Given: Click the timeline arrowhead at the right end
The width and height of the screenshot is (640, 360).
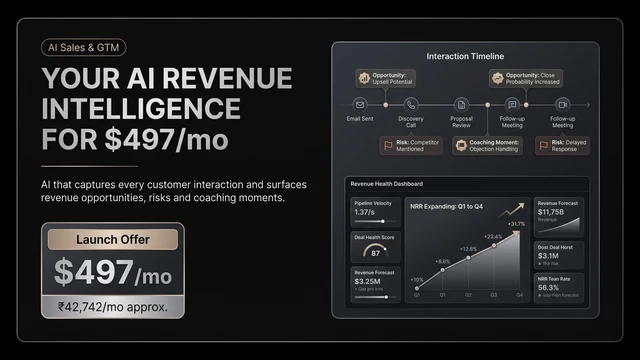Looking at the screenshot, I should click(588, 105).
